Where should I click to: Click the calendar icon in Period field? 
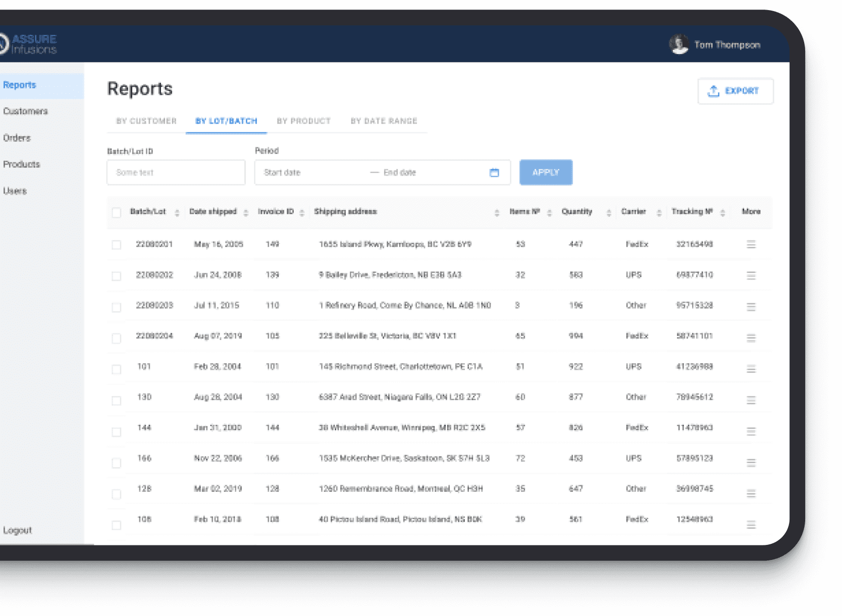click(494, 173)
